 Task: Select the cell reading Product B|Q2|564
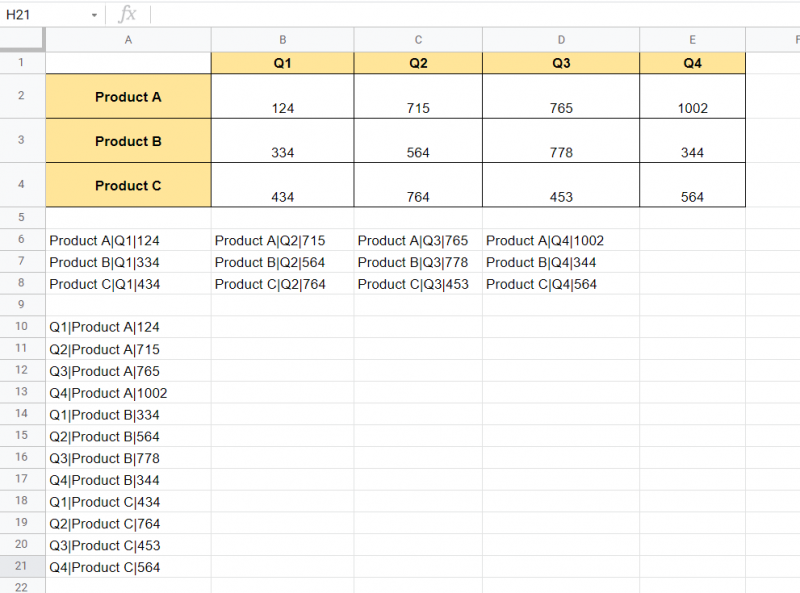point(282,262)
